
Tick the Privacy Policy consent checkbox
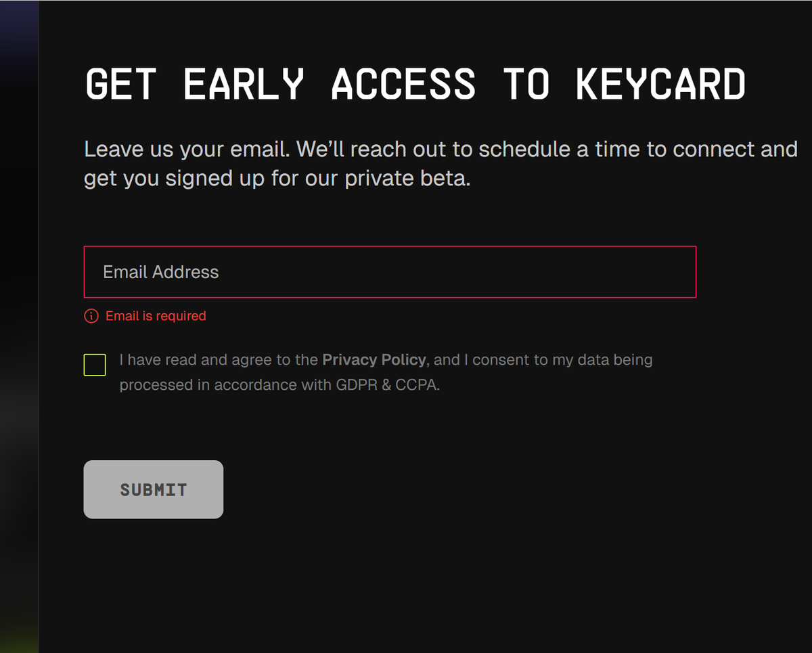(x=95, y=365)
